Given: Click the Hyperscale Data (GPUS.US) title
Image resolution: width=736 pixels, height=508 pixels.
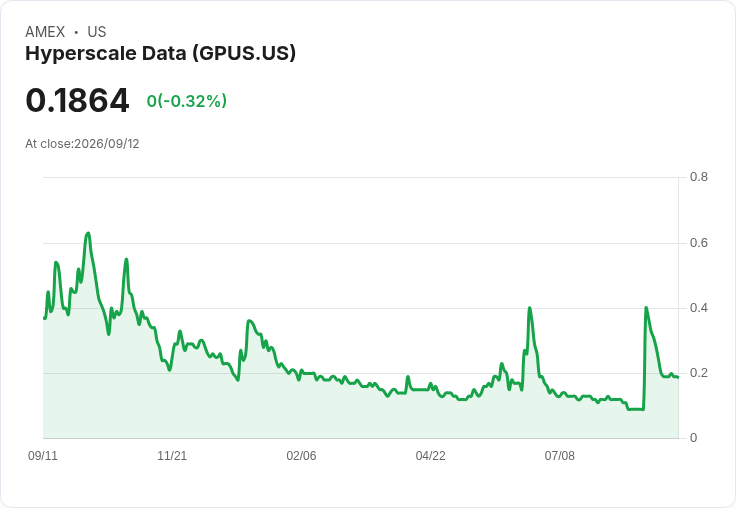Looking at the screenshot, I should (x=161, y=54).
